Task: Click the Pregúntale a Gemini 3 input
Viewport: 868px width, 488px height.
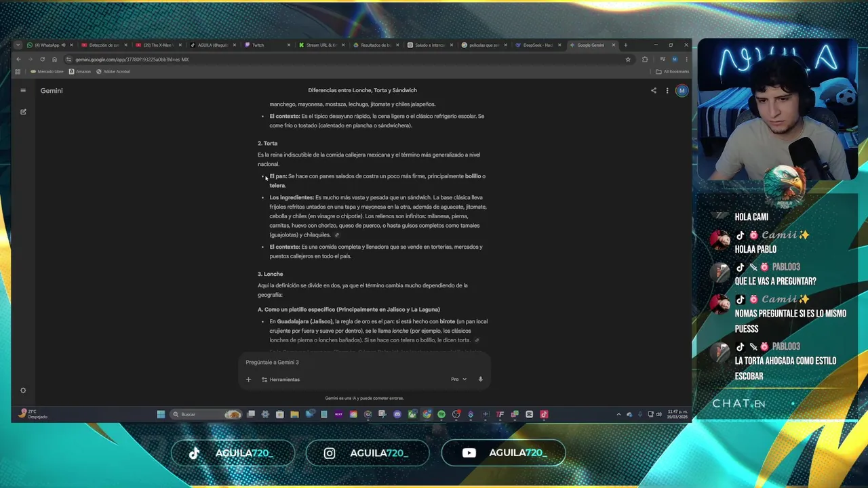Action: pos(363,362)
